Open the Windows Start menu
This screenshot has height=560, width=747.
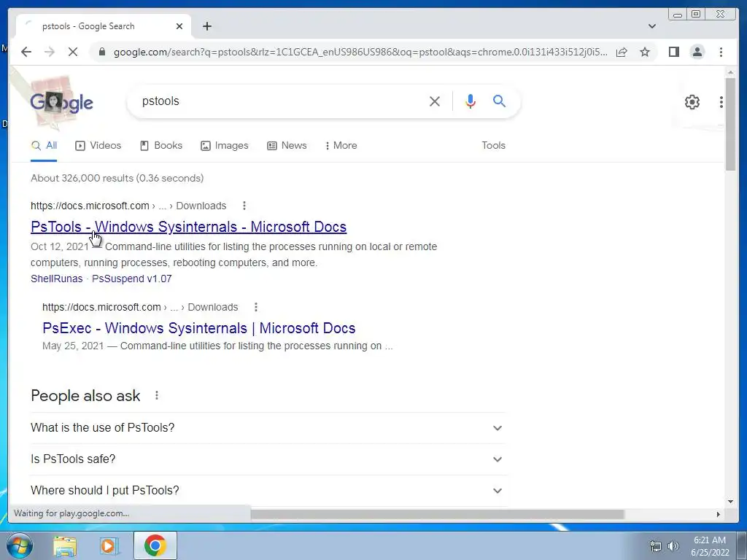[20, 546]
